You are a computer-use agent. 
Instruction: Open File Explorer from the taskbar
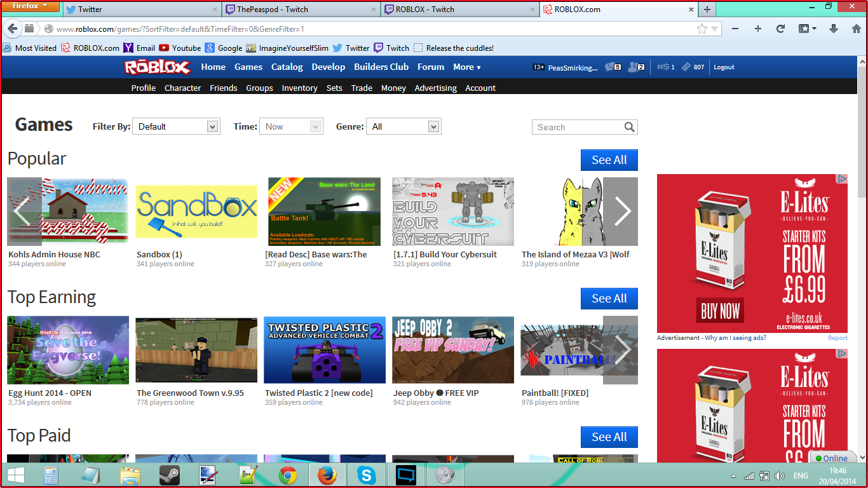(x=130, y=475)
